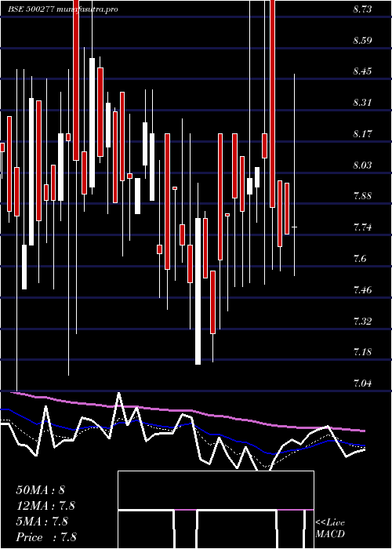Viewport: 392px width, 549px height.
Task: Click the BSE 500277 chart title
Action: (x=63, y=9)
